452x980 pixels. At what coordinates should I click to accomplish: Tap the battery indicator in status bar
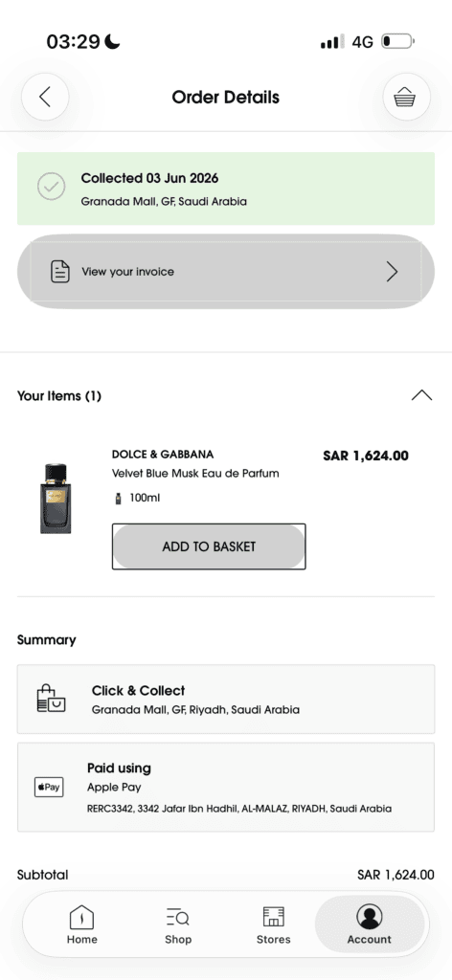397,42
